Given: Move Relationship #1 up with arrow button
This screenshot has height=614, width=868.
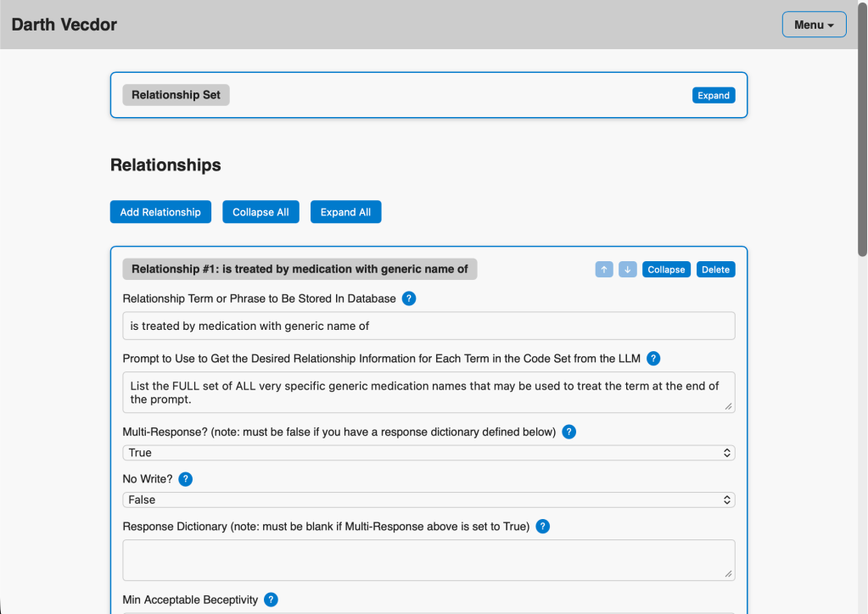Looking at the screenshot, I should pos(604,270).
